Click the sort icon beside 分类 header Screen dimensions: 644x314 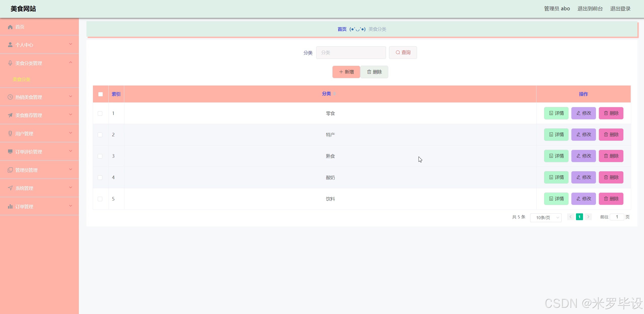(335, 94)
